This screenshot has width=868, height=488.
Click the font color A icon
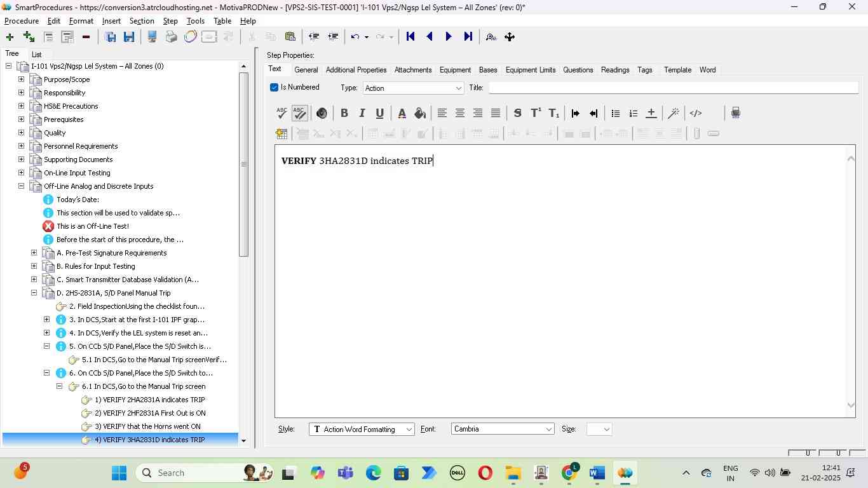[402, 113]
